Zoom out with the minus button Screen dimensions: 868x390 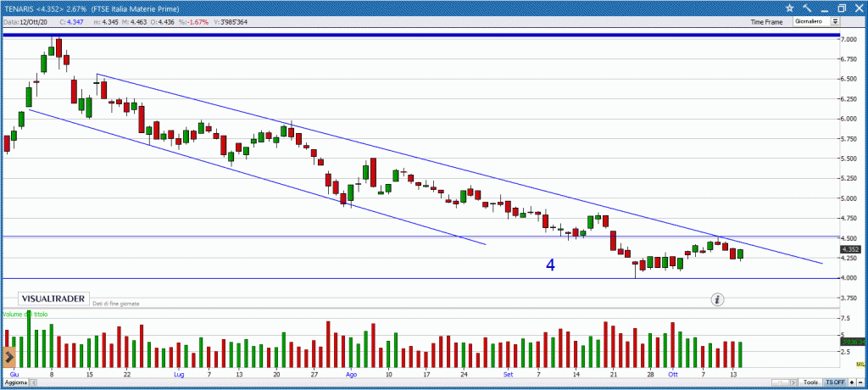coord(861,383)
